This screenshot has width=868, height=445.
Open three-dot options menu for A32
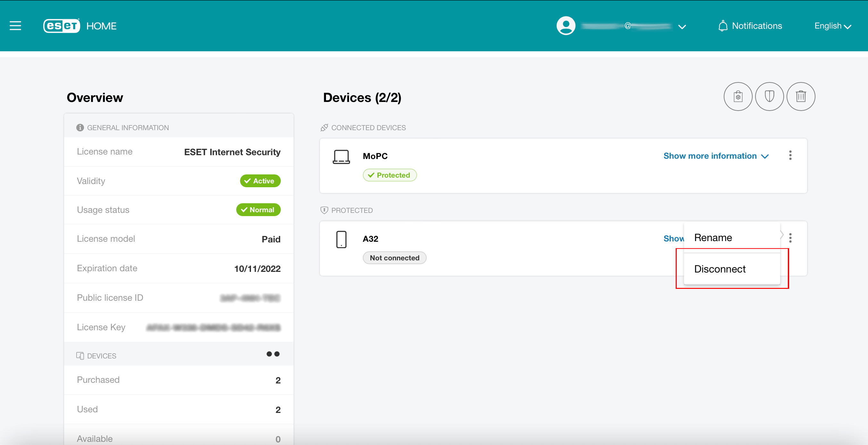coord(790,238)
